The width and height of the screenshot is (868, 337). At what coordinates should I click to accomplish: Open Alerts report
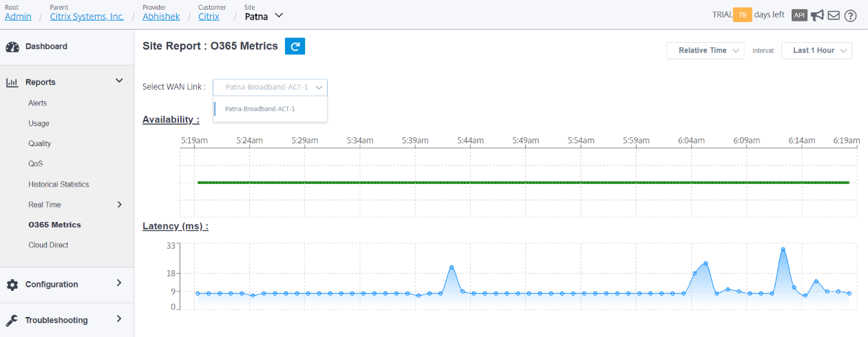point(37,103)
